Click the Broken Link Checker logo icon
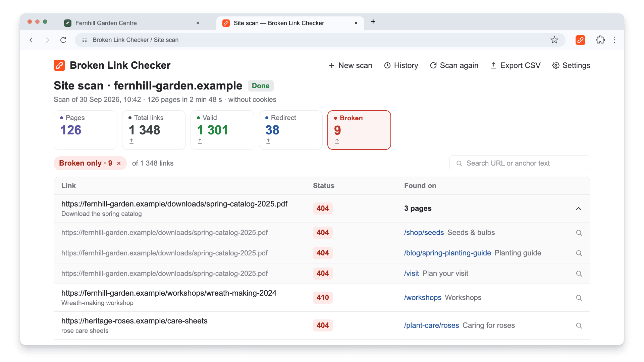Image resolution: width=644 pixels, height=362 pixels. click(59, 65)
